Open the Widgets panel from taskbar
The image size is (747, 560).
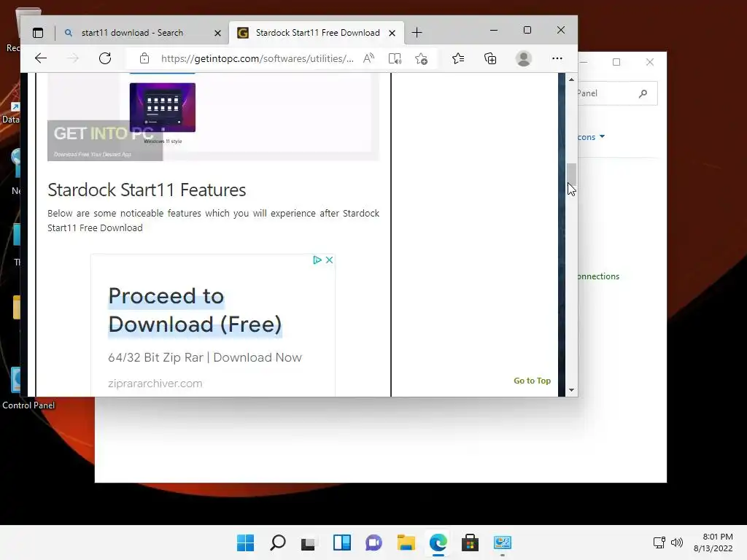click(x=342, y=542)
